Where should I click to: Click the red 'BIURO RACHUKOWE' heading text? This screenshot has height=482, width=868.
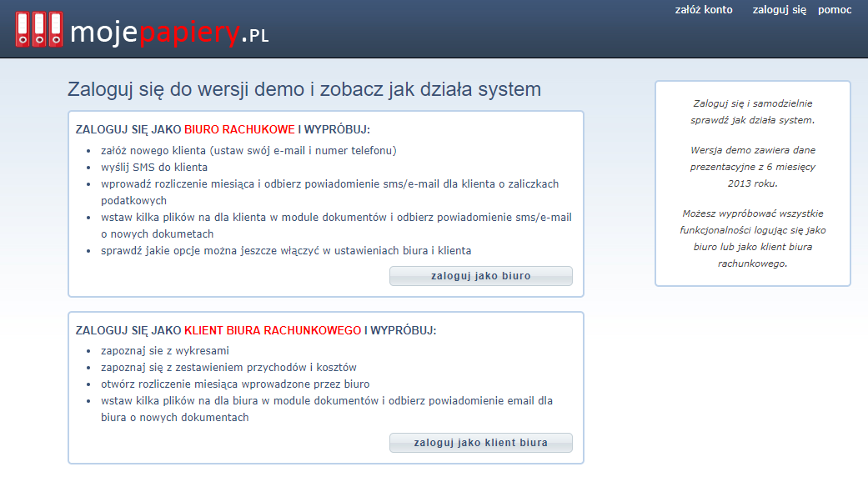(x=239, y=130)
